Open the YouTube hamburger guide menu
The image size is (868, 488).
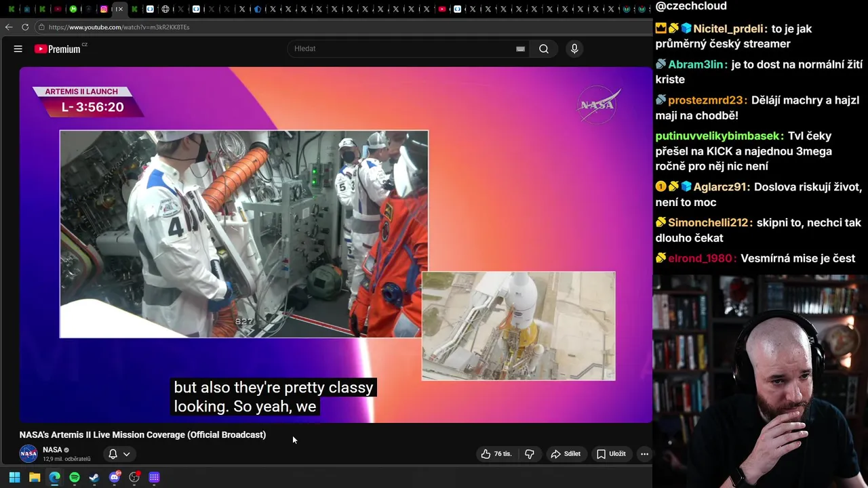[18, 49]
